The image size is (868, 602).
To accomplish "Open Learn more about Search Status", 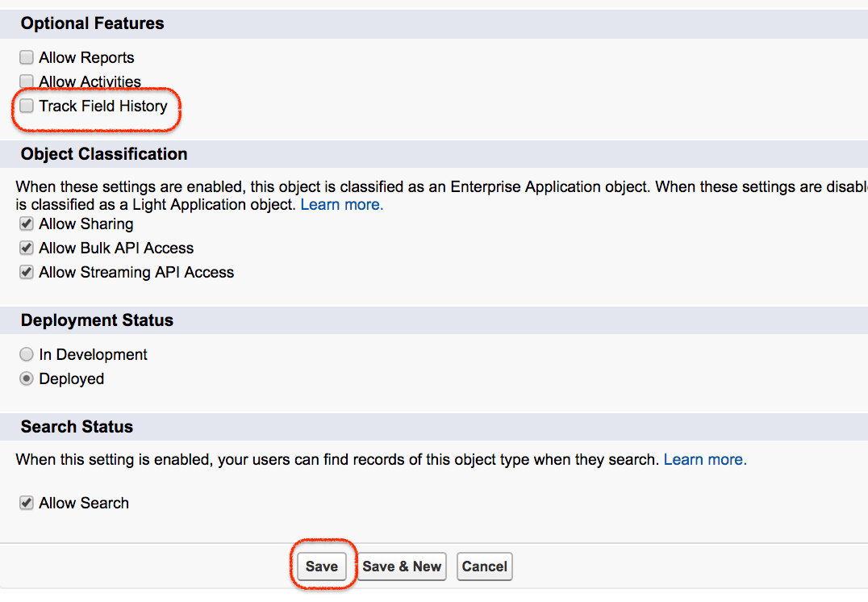I will point(704,459).
